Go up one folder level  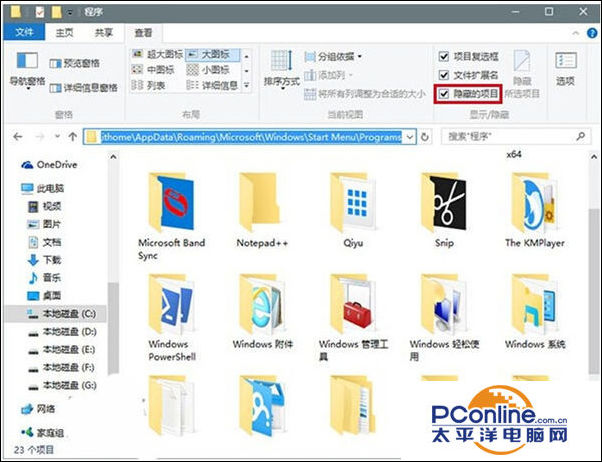tap(73, 136)
